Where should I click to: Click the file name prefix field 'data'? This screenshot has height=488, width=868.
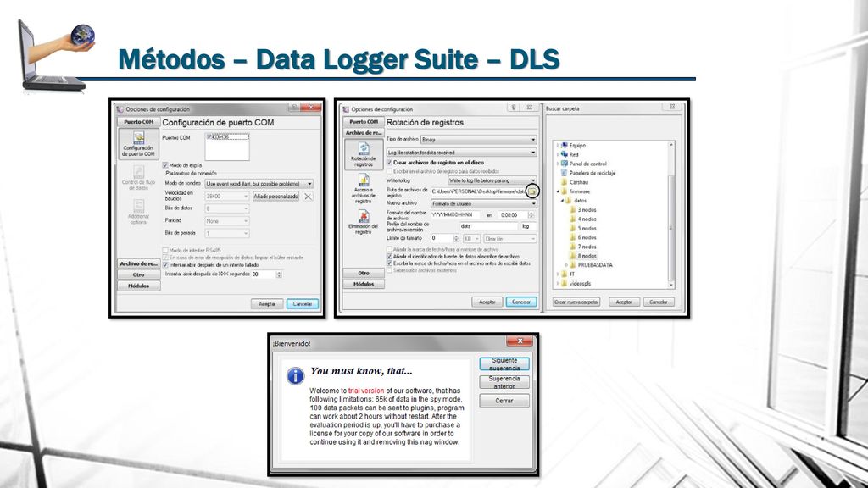coord(489,226)
